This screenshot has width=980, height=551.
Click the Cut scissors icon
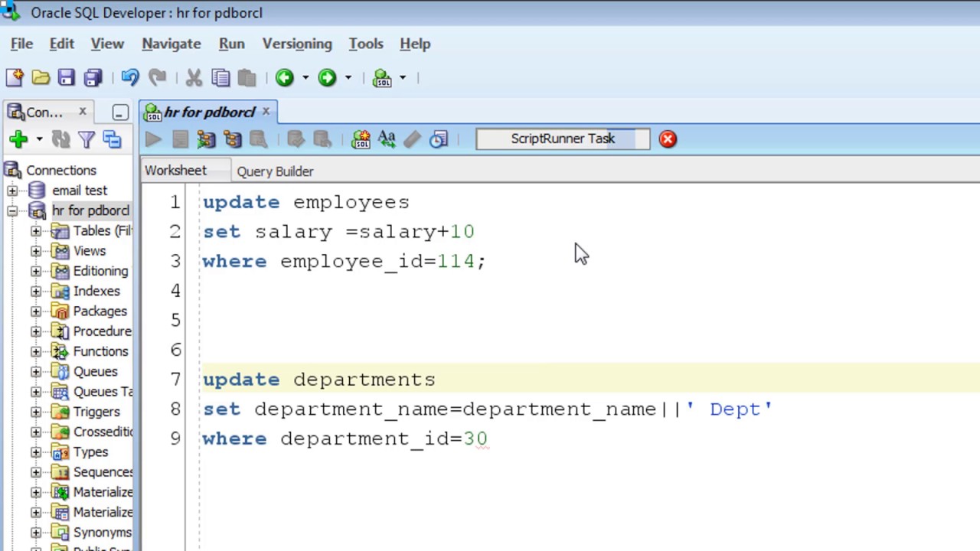tap(194, 77)
